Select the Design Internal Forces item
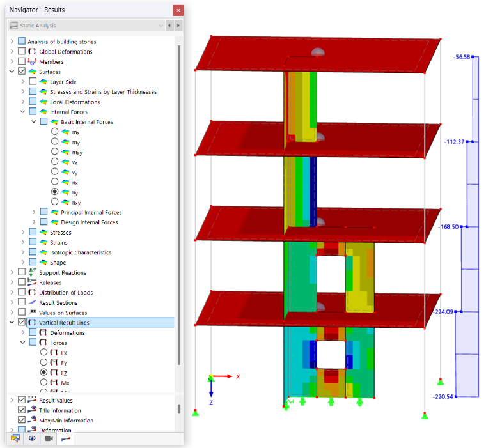 pos(90,222)
